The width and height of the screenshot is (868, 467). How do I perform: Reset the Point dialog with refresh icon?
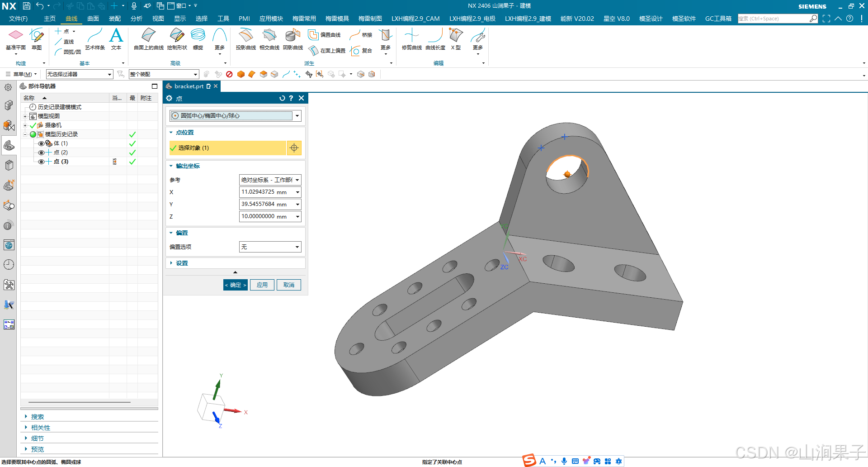(282, 98)
